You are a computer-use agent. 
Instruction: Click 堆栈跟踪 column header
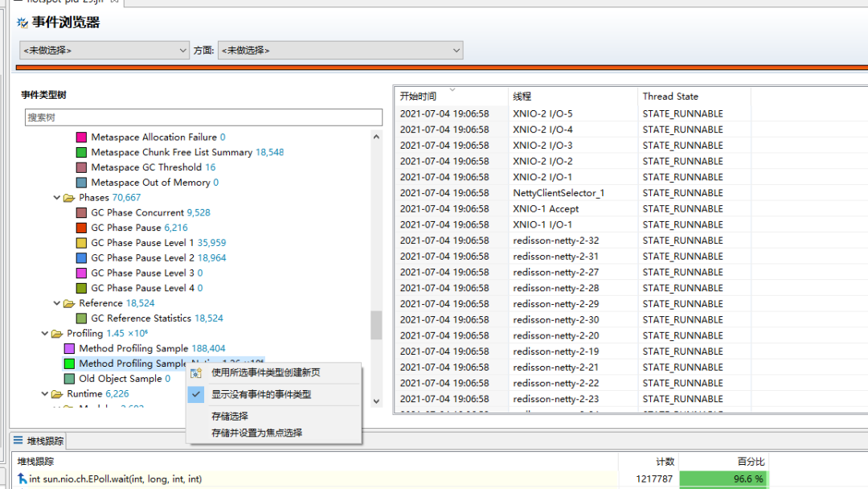[314, 462]
